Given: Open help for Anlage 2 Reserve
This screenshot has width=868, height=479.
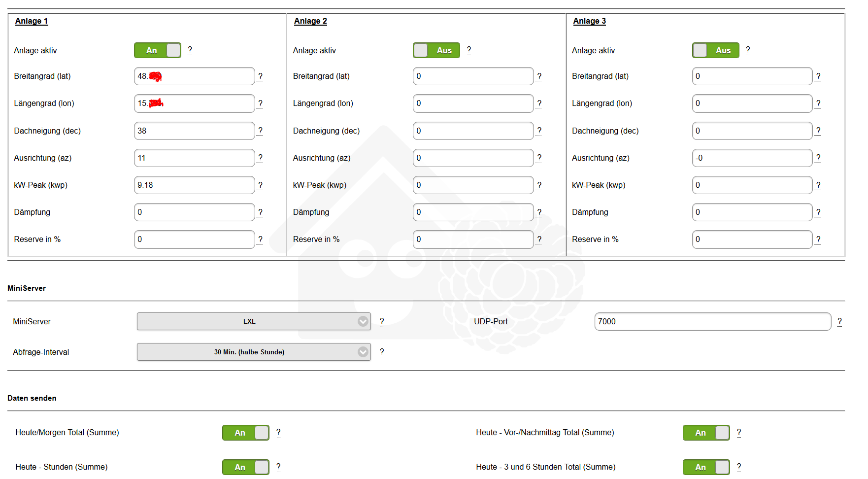Looking at the screenshot, I should point(539,239).
